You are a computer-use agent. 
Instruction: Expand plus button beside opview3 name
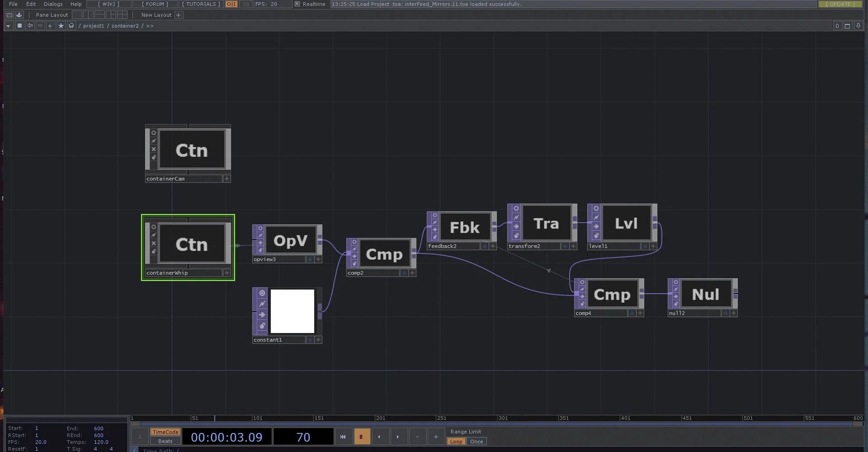click(318, 259)
